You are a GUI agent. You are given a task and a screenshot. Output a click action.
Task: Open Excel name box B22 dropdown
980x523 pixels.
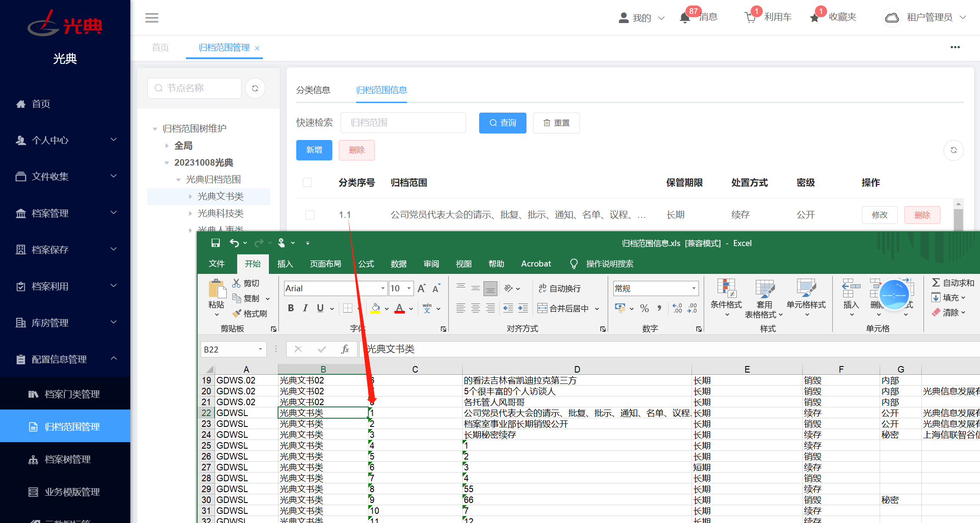click(260, 349)
